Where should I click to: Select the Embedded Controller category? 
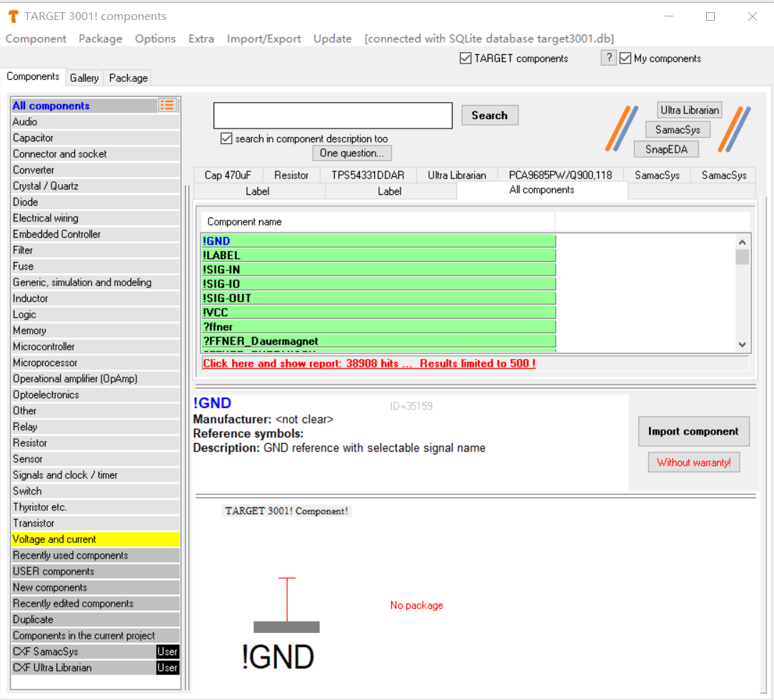(96, 234)
